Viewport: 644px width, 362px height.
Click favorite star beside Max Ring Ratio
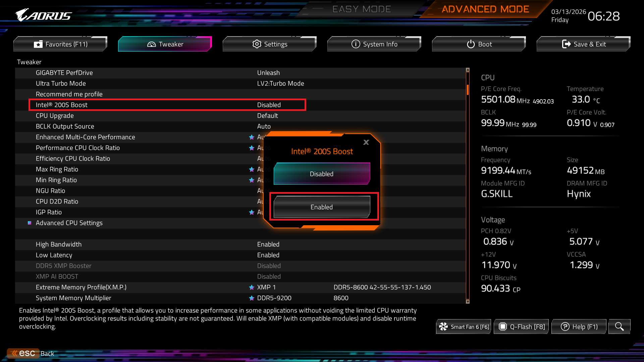252,169
